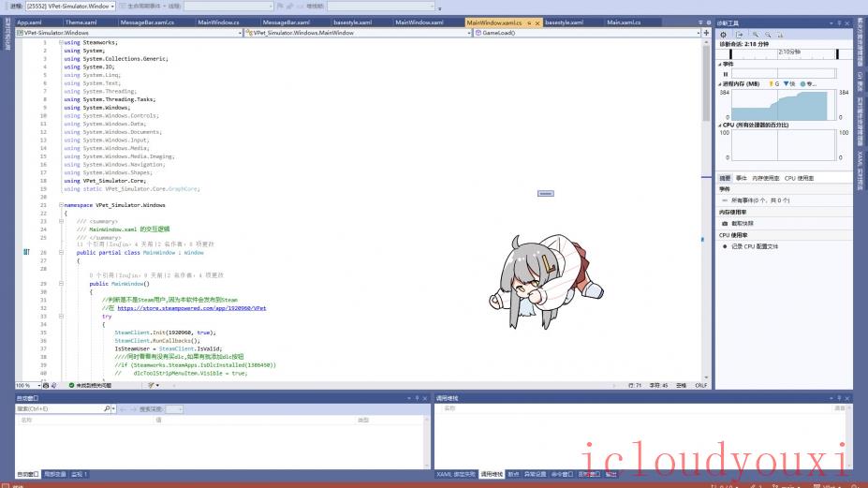This screenshot has width=868, height=488.
Task: Open the 100% zoom level dropdown
Action: coord(28,385)
